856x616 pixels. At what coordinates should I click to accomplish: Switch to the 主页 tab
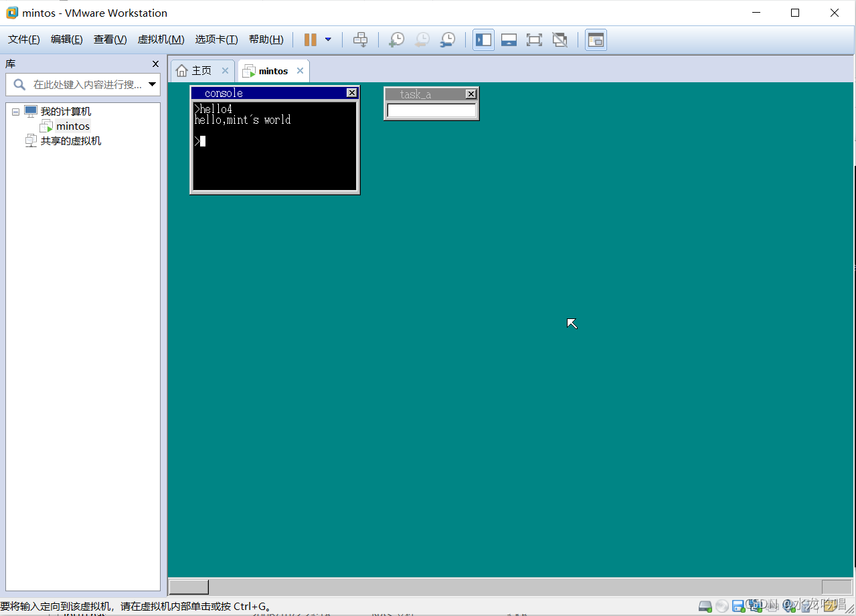click(201, 70)
